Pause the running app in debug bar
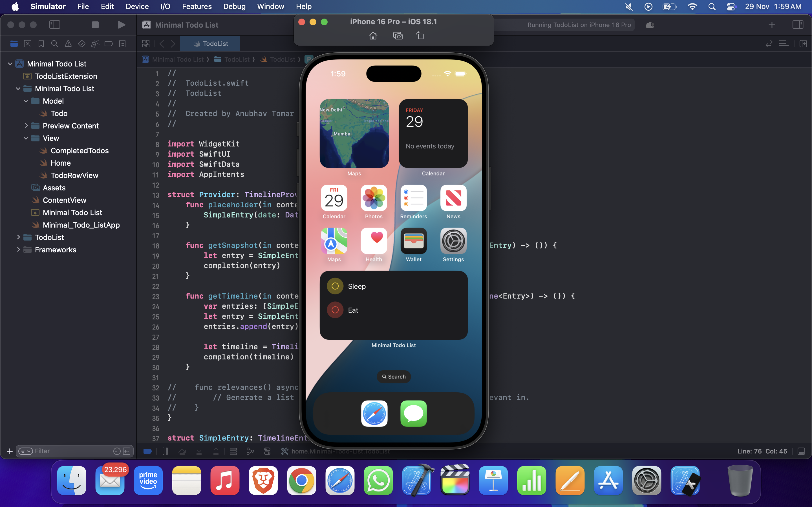Viewport: 812px width, 507px height. [x=165, y=451]
